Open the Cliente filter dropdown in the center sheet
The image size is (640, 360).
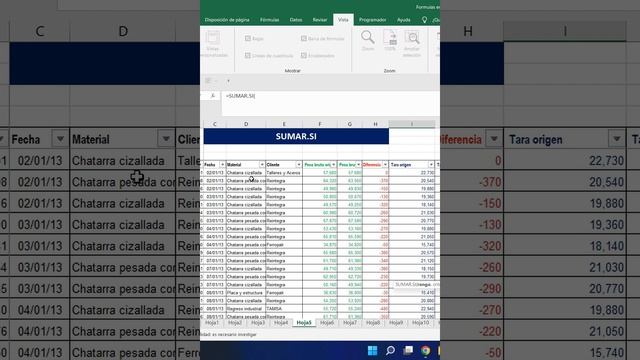tap(299, 164)
